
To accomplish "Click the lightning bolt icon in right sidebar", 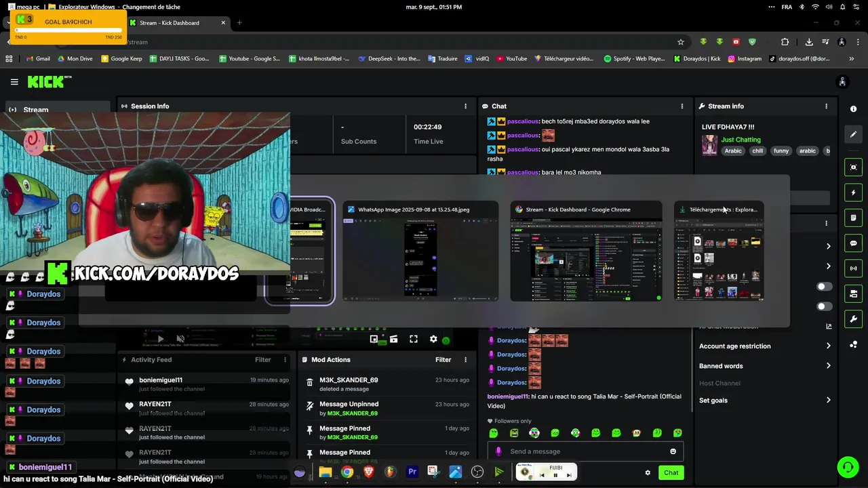I will pyautogui.click(x=853, y=192).
